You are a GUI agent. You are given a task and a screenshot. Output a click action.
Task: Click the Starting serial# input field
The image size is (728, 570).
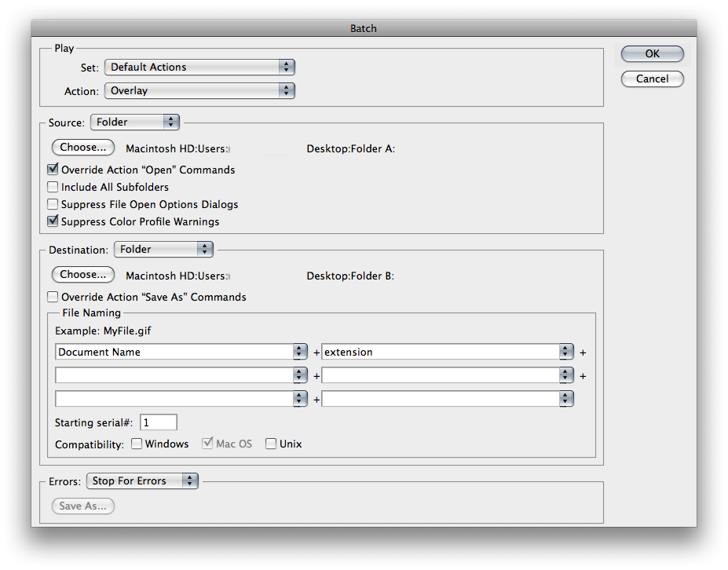click(159, 422)
